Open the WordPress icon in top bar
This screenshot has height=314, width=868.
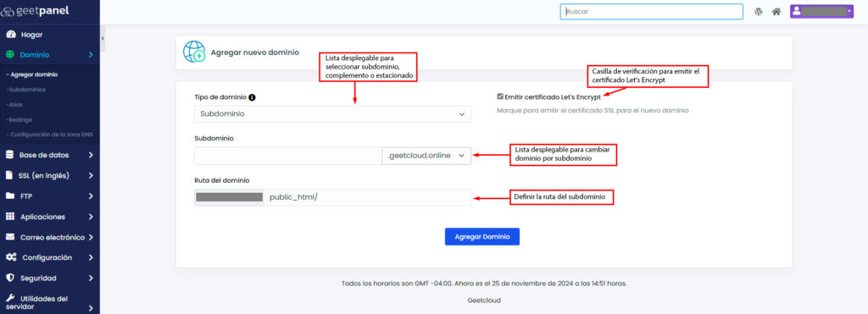click(759, 12)
